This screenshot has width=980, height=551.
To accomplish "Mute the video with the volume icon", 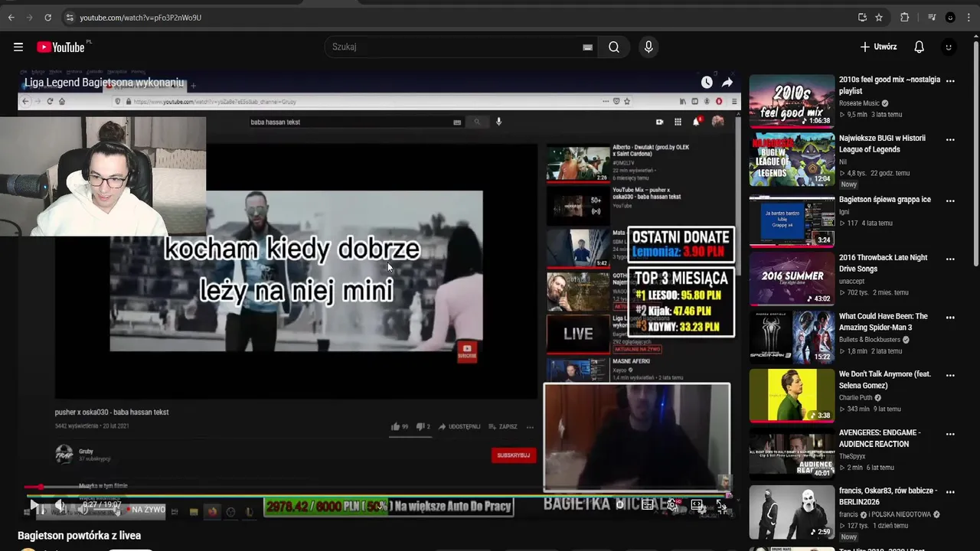I will (60, 506).
